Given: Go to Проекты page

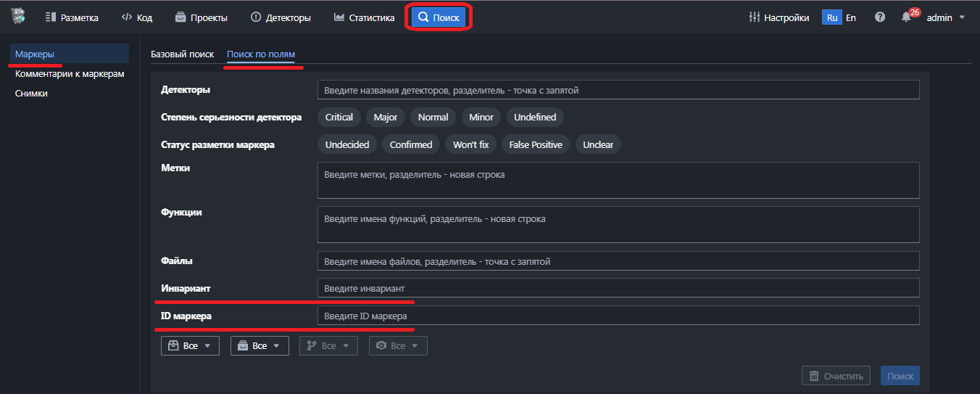Looking at the screenshot, I should 201,17.
